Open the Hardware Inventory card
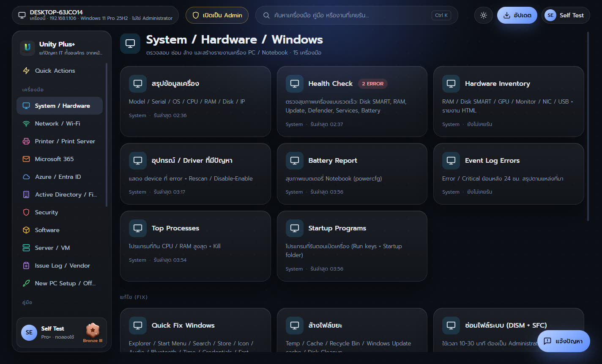The image size is (602, 364). coord(509,101)
